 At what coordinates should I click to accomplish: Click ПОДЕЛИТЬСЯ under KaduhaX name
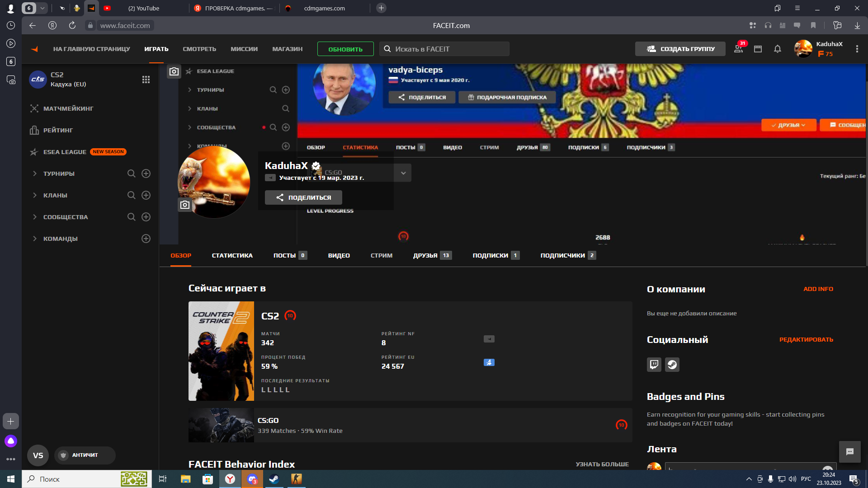coord(303,197)
